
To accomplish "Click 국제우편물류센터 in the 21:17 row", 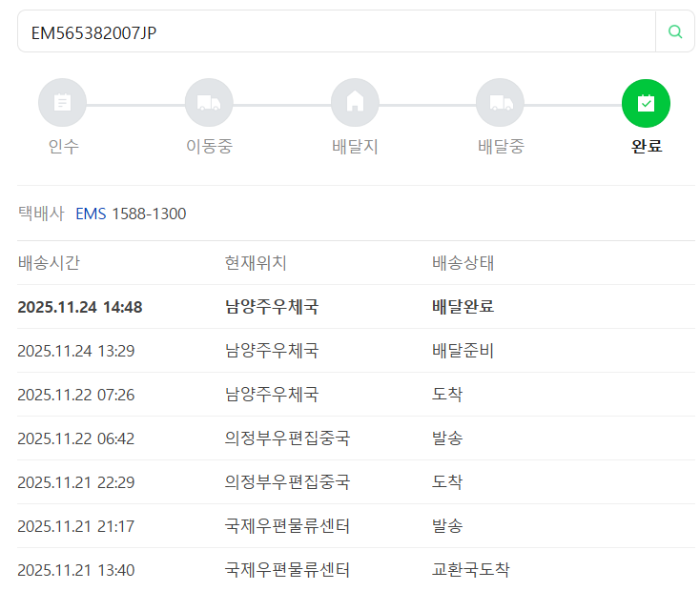I will [x=287, y=526].
